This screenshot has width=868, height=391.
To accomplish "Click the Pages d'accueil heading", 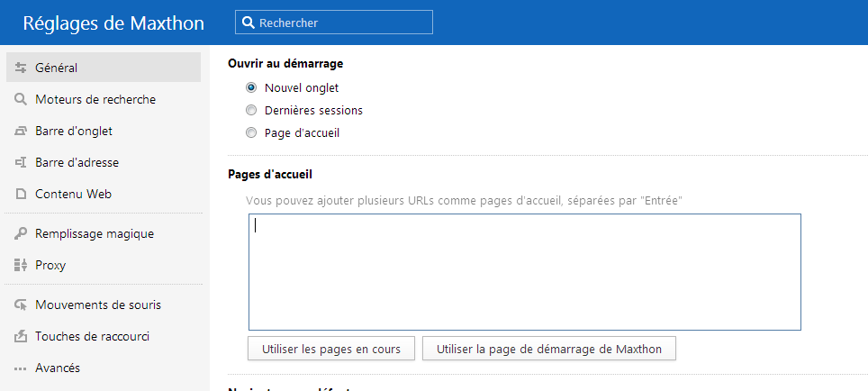I will pyautogui.click(x=270, y=175).
